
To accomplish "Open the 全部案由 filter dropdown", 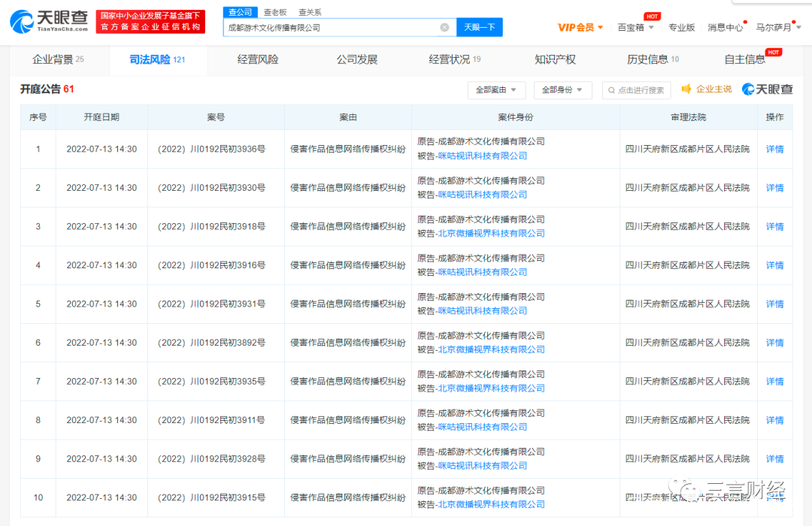I will [x=496, y=90].
